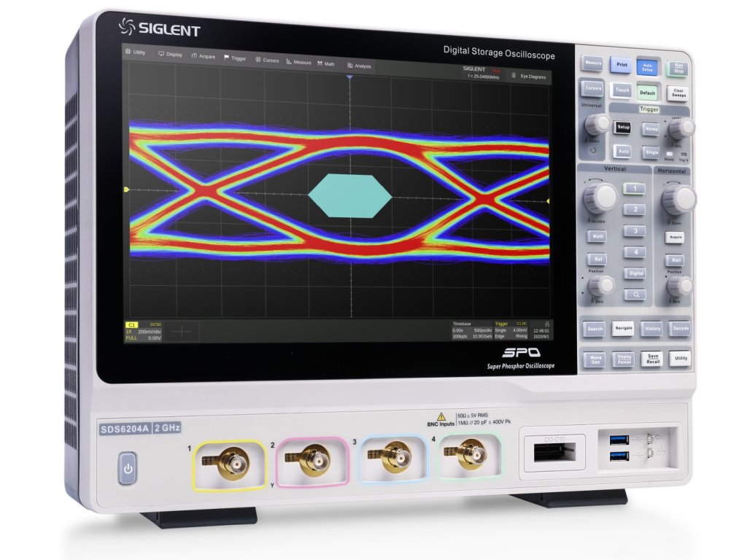Push the Vertical scale knob

click(x=600, y=197)
